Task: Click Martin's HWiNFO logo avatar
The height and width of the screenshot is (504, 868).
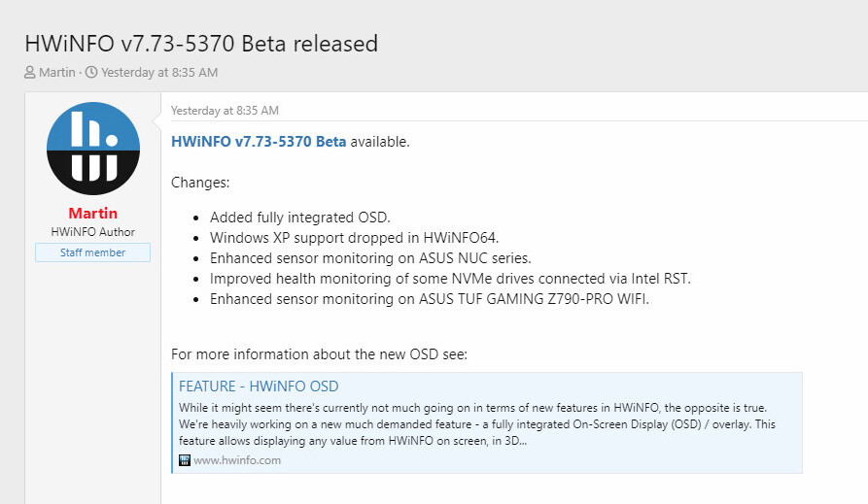Action: coord(93,148)
